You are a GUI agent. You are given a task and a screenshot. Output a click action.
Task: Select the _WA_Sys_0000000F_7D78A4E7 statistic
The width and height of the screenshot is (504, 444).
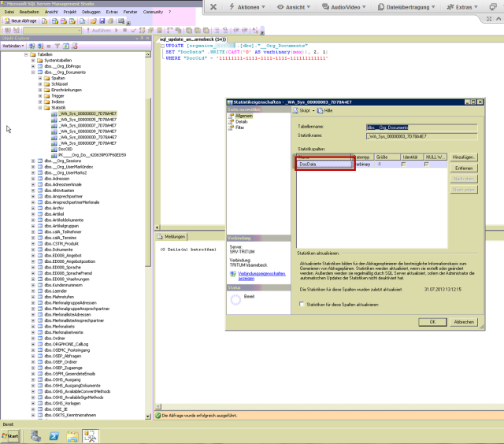coord(87,143)
